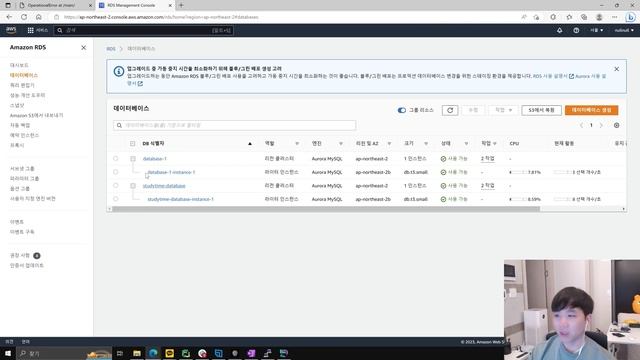Open the databases item in RDS sidebar

pos(24,75)
